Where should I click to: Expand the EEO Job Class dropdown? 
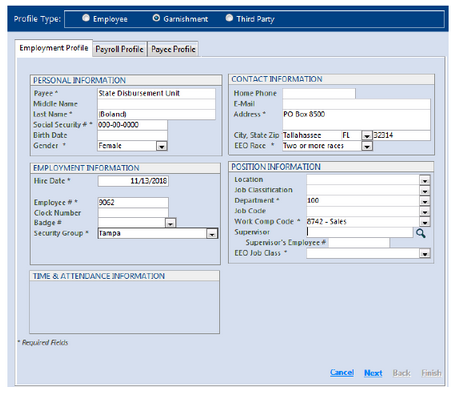pyautogui.click(x=425, y=254)
